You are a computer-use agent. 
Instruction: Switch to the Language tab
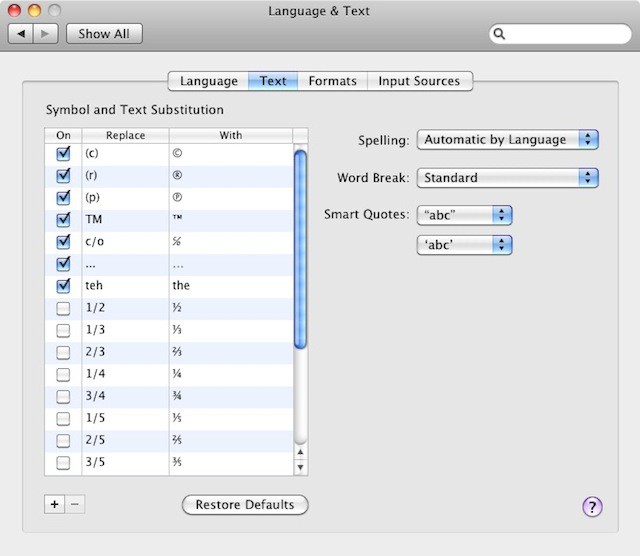208,81
